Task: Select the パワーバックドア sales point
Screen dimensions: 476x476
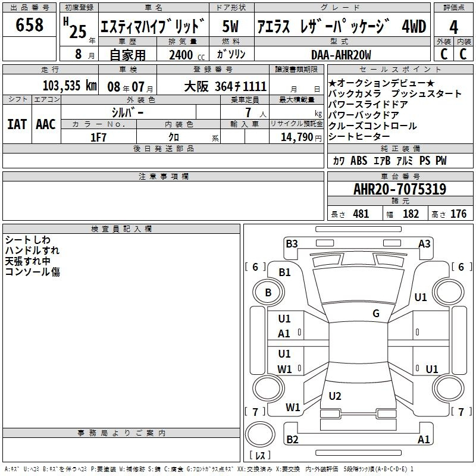Action: (364, 115)
